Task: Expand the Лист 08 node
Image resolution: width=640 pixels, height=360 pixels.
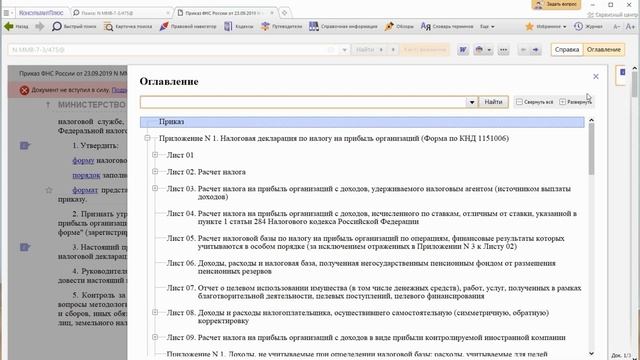Action: point(155,312)
